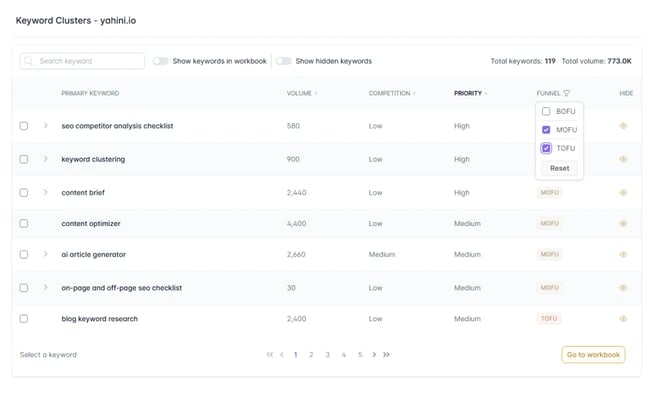Toggle Show keywords in workbook

click(x=161, y=61)
